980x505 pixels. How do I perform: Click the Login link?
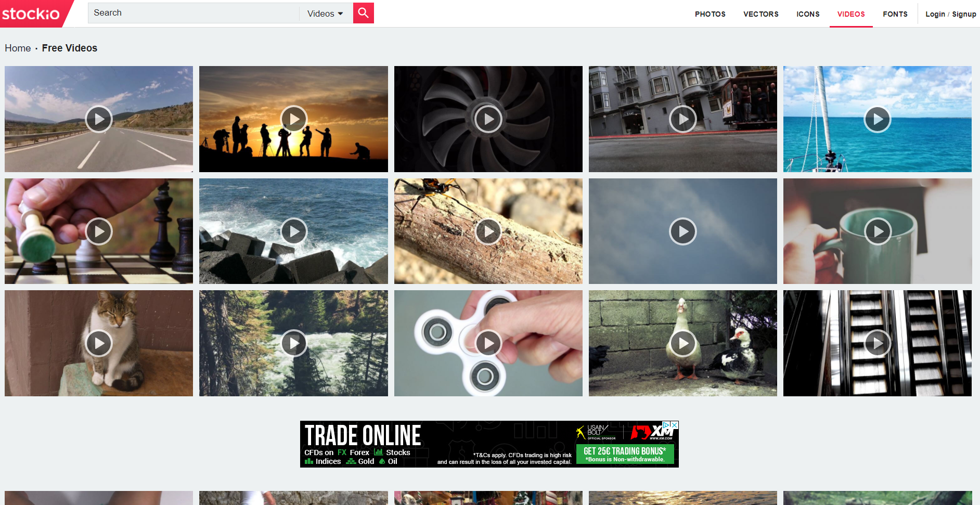pyautogui.click(x=935, y=14)
